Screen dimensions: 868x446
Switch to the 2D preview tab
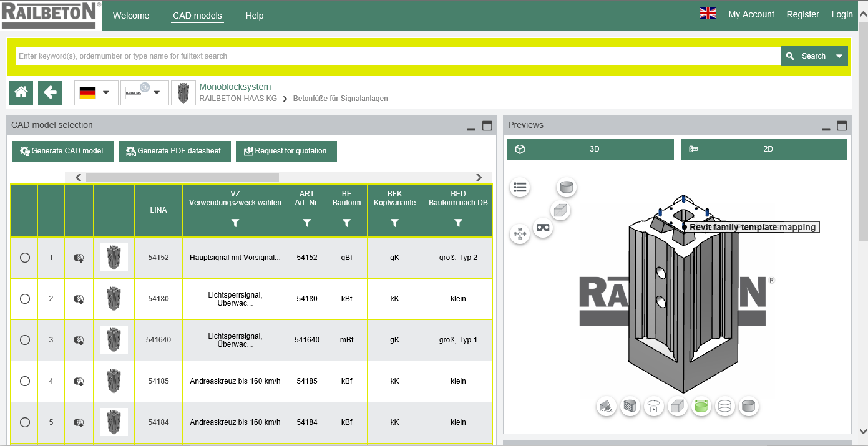pos(764,149)
